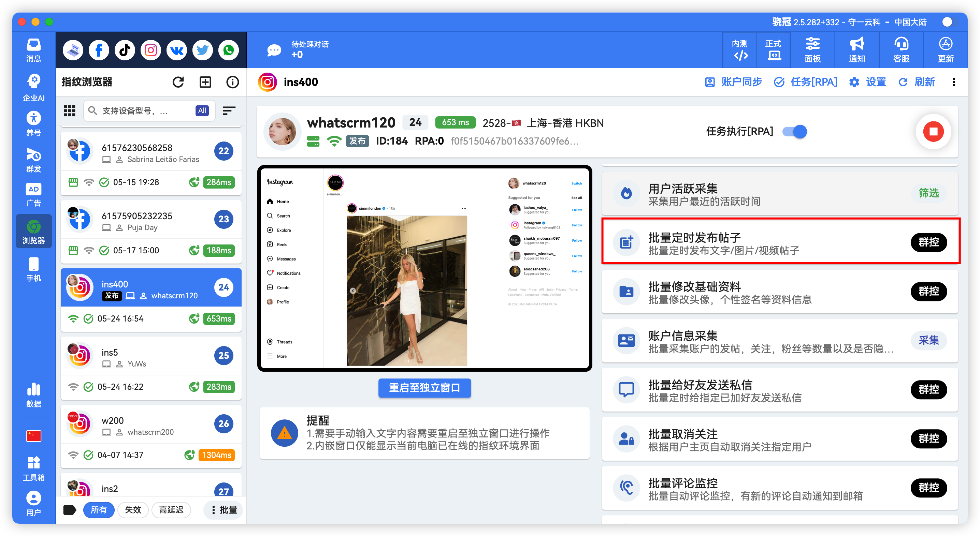Open 客服 customer service from top bar
The height and width of the screenshot is (536, 980).
(x=901, y=49)
